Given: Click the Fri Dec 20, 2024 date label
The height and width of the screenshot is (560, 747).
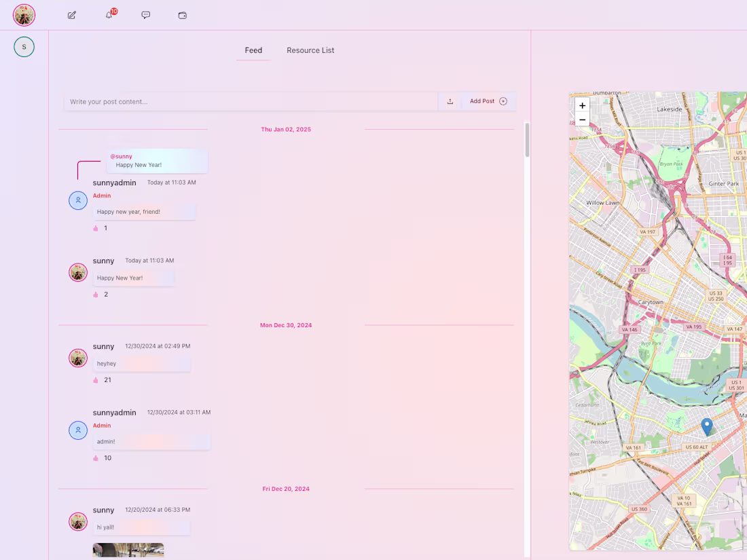Looking at the screenshot, I should click(286, 489).
